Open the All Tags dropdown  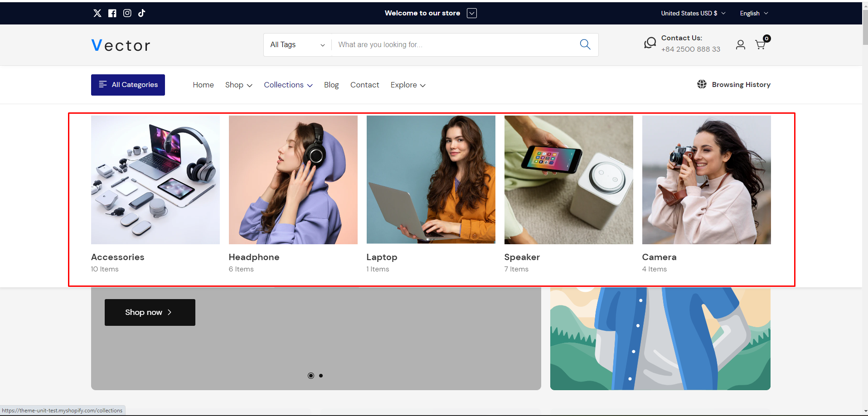coord(297,45)
